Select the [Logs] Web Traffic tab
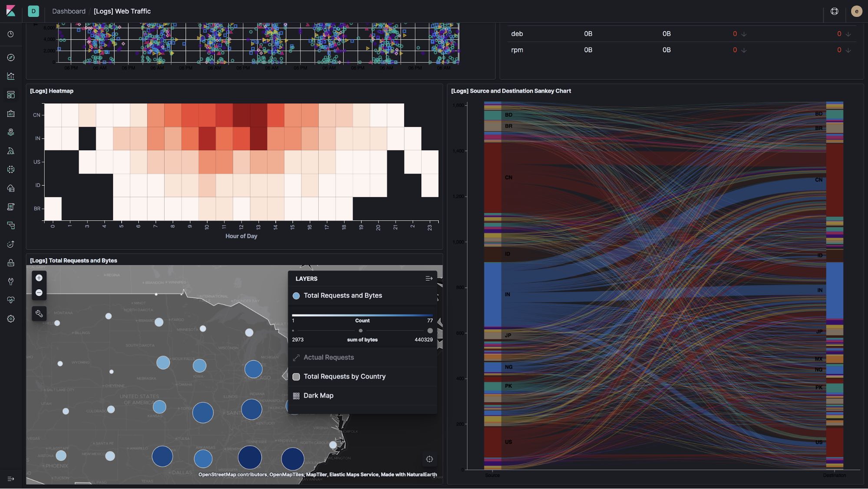Screen dimensions: 868x489 122,11
